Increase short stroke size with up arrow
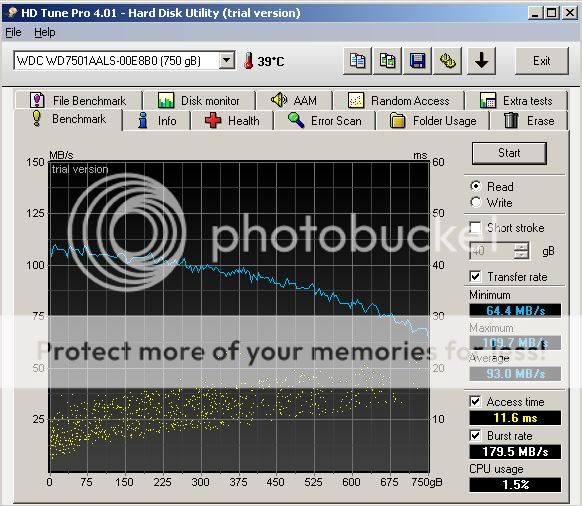Image resolution: width=582 pixels, height=506 pixels. (x=521, y=247)
